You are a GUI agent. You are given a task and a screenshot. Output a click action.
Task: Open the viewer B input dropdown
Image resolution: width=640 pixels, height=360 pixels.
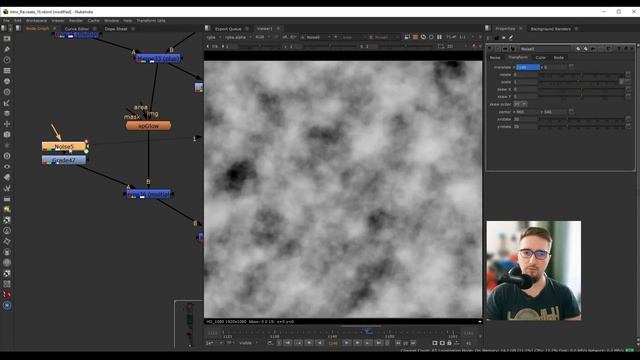384,37
